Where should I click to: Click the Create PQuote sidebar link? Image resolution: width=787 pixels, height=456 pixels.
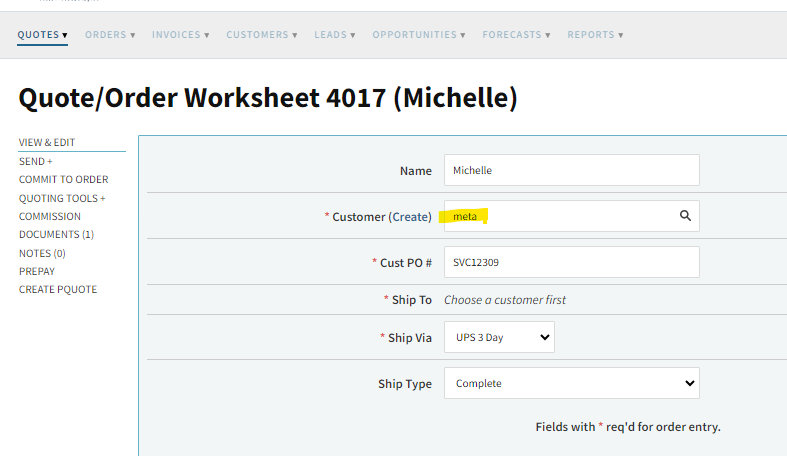tap(58, 289)
